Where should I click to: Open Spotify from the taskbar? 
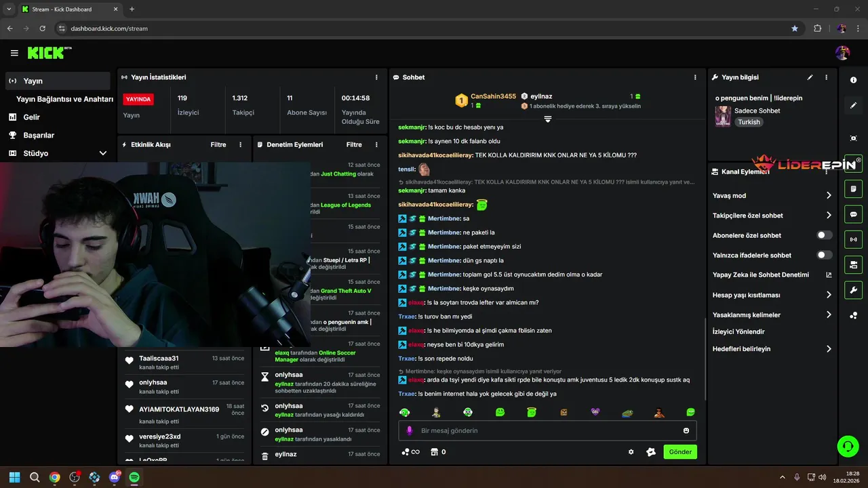click(x=134, y=477)
